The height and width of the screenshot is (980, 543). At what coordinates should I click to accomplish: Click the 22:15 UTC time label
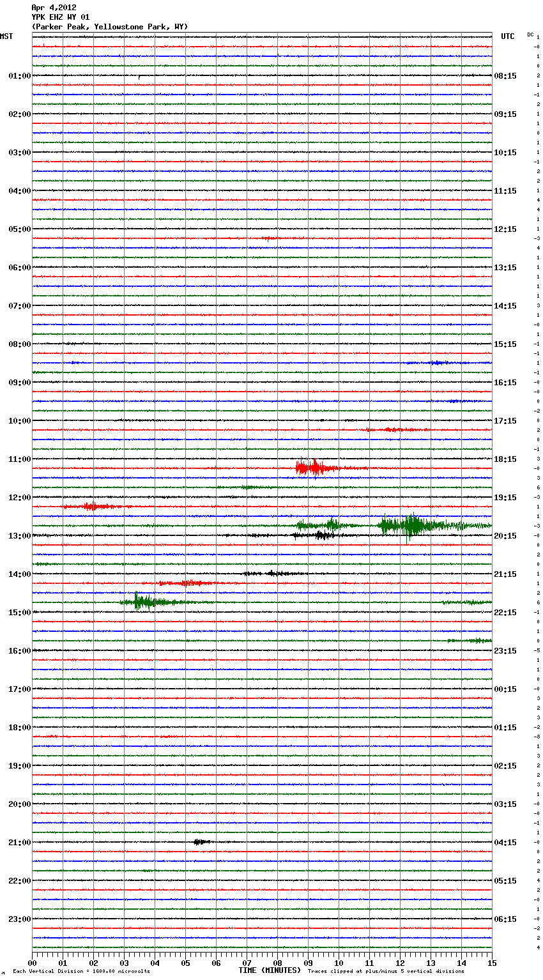coord(505,613)
